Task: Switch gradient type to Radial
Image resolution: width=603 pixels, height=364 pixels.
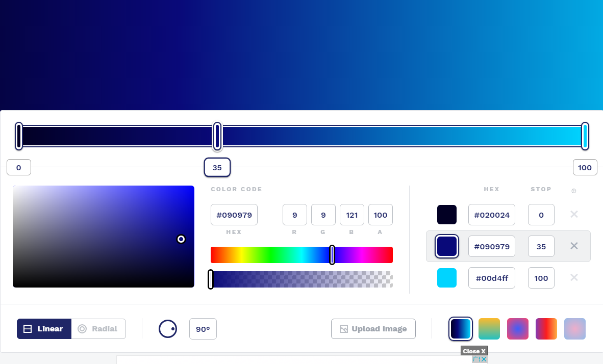Action: (98, 329)
